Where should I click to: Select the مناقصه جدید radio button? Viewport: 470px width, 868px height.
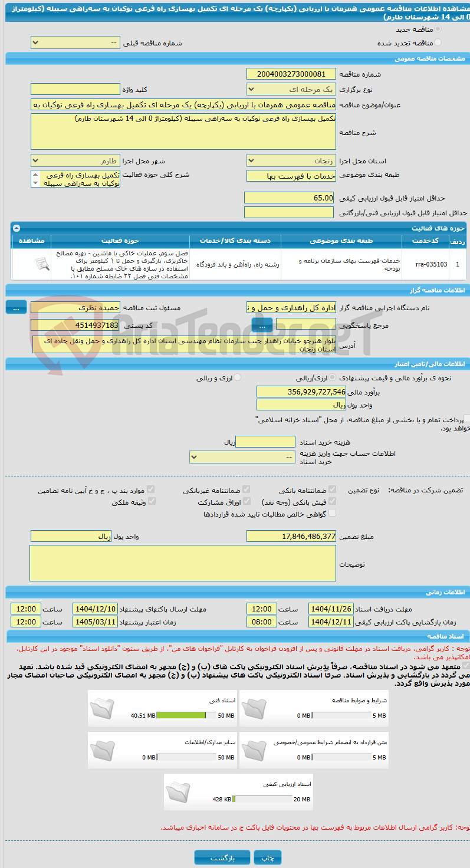pos(438,29)
